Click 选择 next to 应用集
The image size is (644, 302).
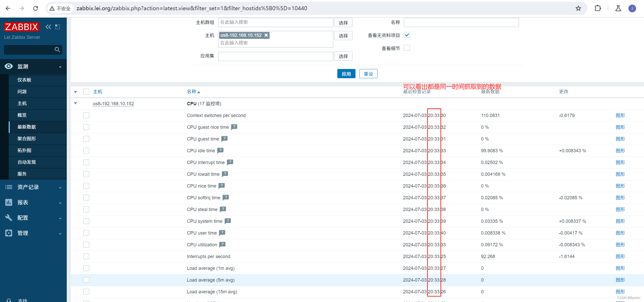tap(343, 56)
